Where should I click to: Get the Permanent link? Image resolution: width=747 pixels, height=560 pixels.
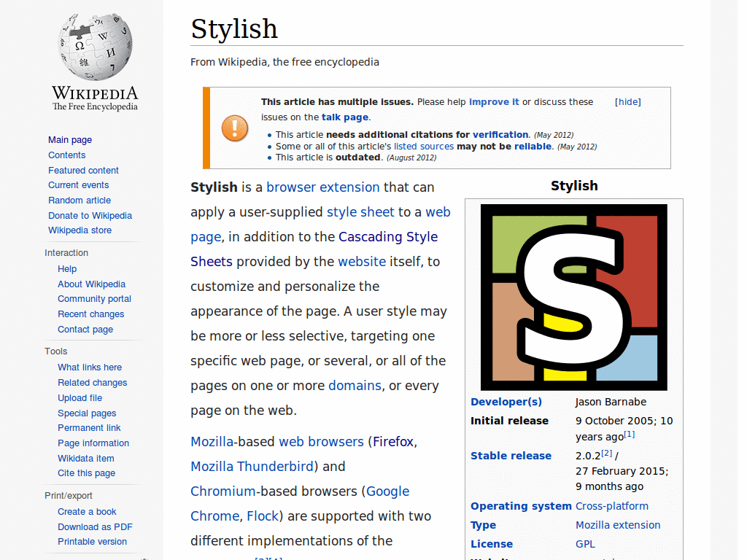[89, 428]
